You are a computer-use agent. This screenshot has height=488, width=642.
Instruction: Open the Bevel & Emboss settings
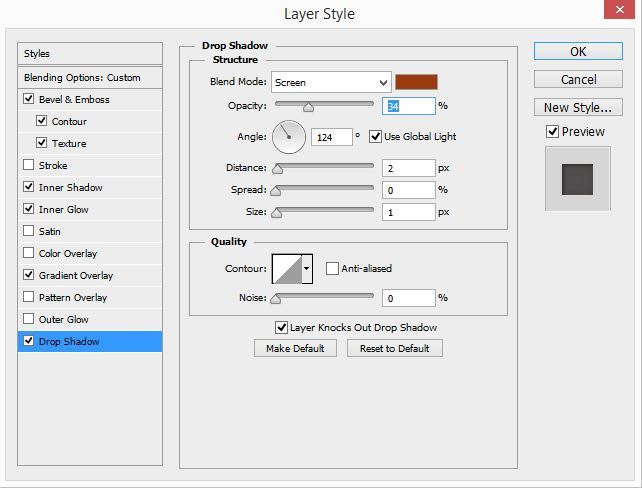74,99
